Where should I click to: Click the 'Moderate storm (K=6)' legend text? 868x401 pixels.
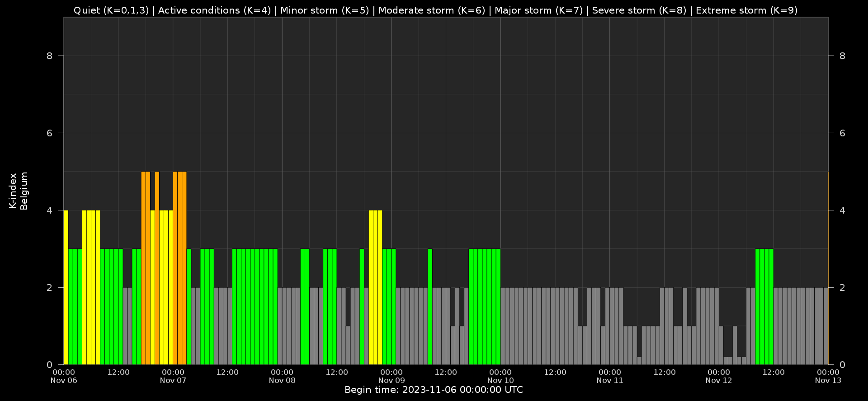tap(432, 10)
